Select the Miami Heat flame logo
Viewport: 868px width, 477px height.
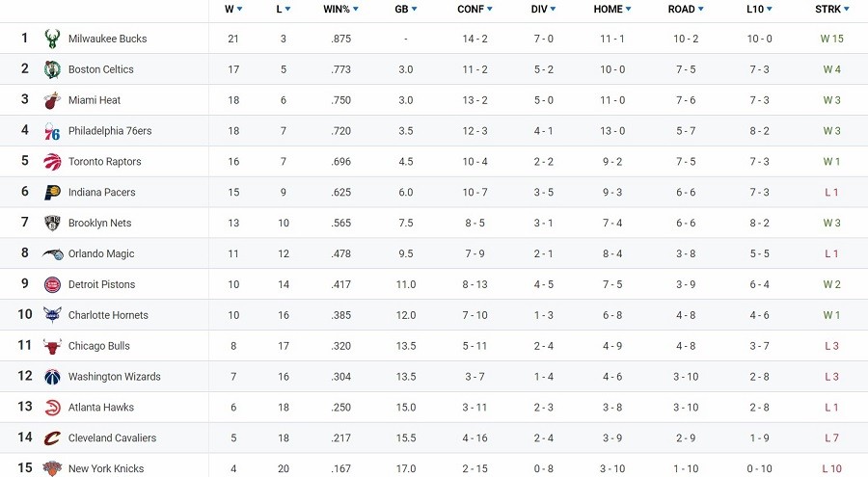(x=52, y=100)
